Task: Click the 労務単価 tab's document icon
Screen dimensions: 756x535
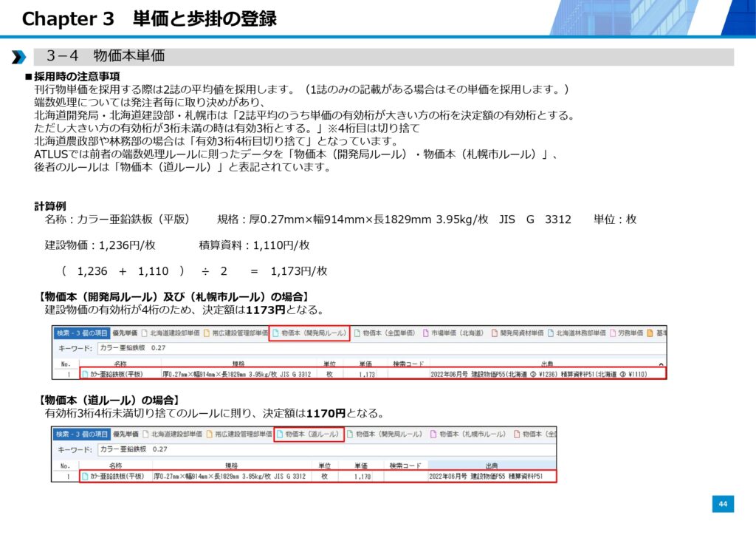Action: (613, 333)
